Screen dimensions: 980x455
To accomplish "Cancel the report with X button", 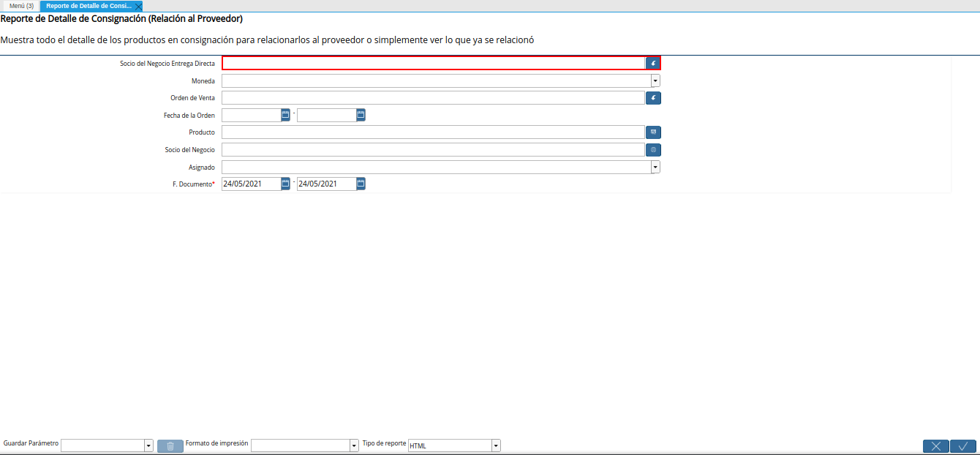I will point(936,446).
